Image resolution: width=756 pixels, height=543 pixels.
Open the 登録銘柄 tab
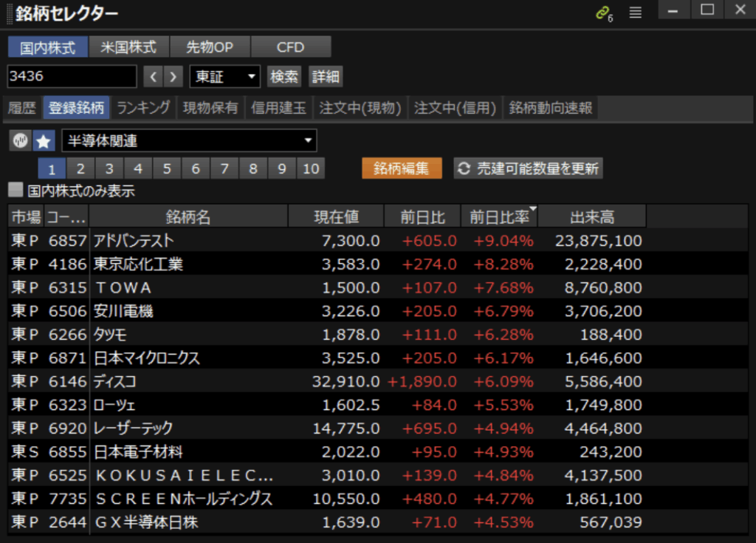click(76, 108)
